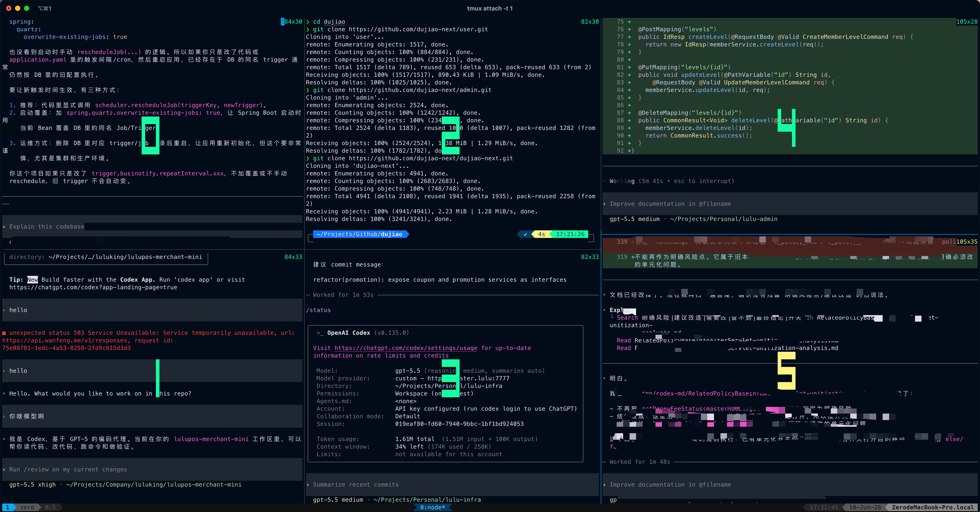
Task: Focus the 'Explain this codebase' prompt input
Action: pos(152,227)
